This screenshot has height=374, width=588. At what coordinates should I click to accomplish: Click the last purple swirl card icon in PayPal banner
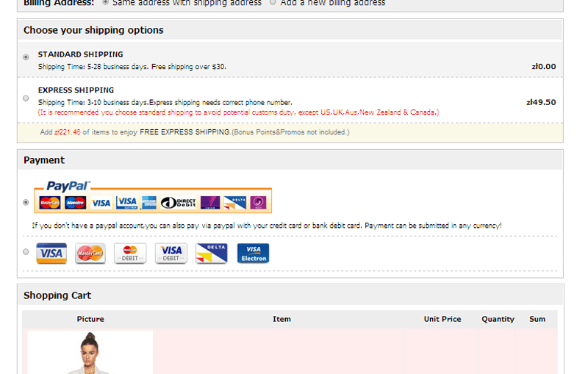259,203
